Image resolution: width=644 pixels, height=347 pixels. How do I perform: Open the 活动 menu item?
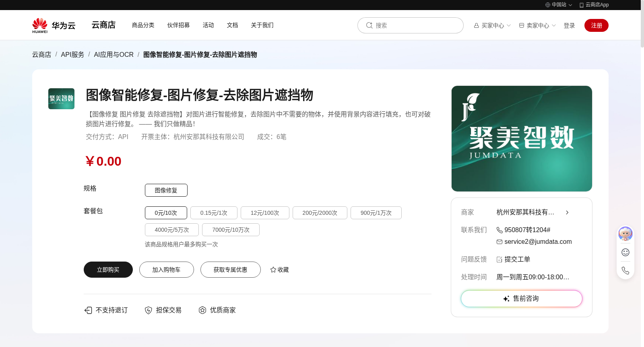(208, 25)
